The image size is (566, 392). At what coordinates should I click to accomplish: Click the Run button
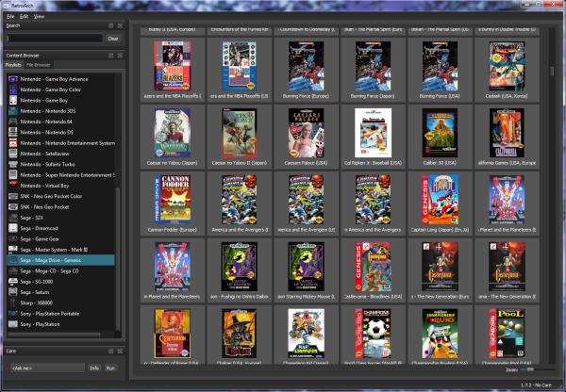[x=110, y=368]
